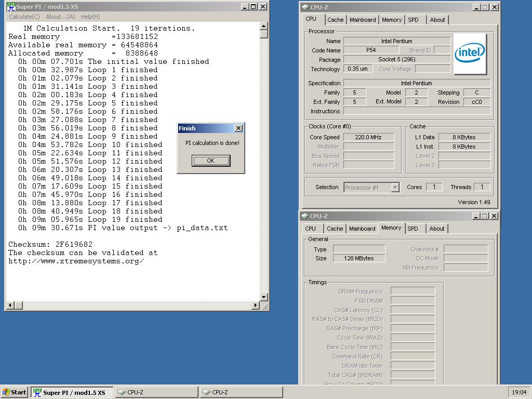Click the Code Name field P54
The image size is (532, 399).
[371, 50]
